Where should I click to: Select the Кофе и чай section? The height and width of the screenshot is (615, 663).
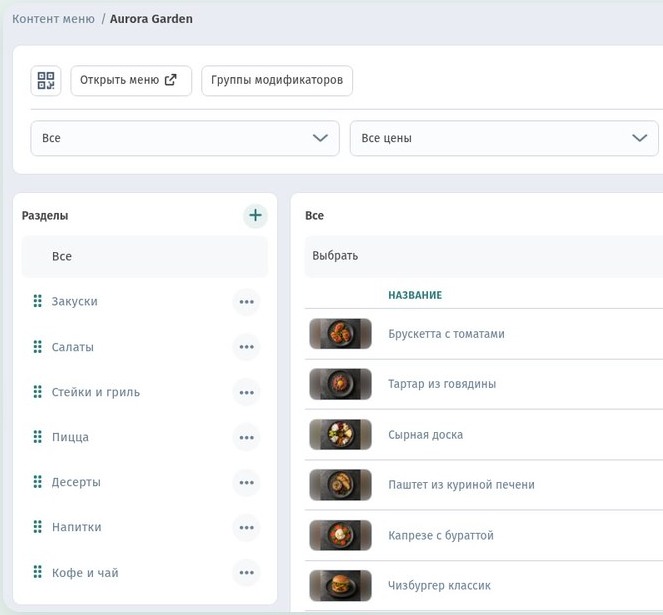tap(85, 573)
